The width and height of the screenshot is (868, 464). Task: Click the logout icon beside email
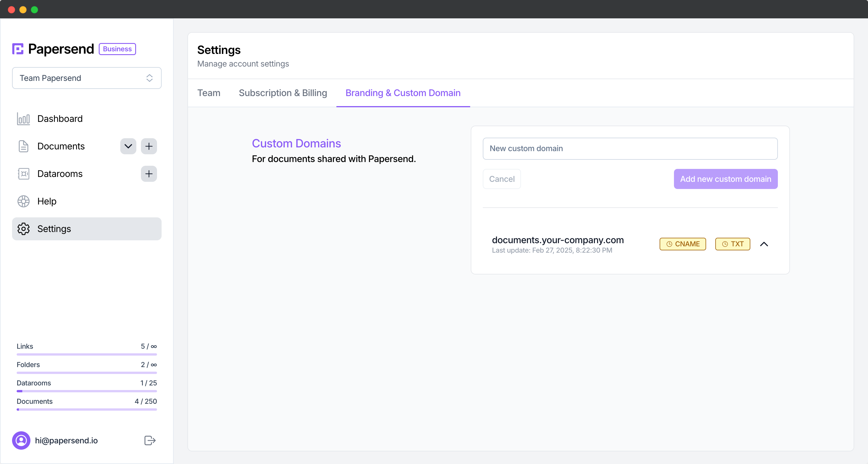[x=150, y=440]
